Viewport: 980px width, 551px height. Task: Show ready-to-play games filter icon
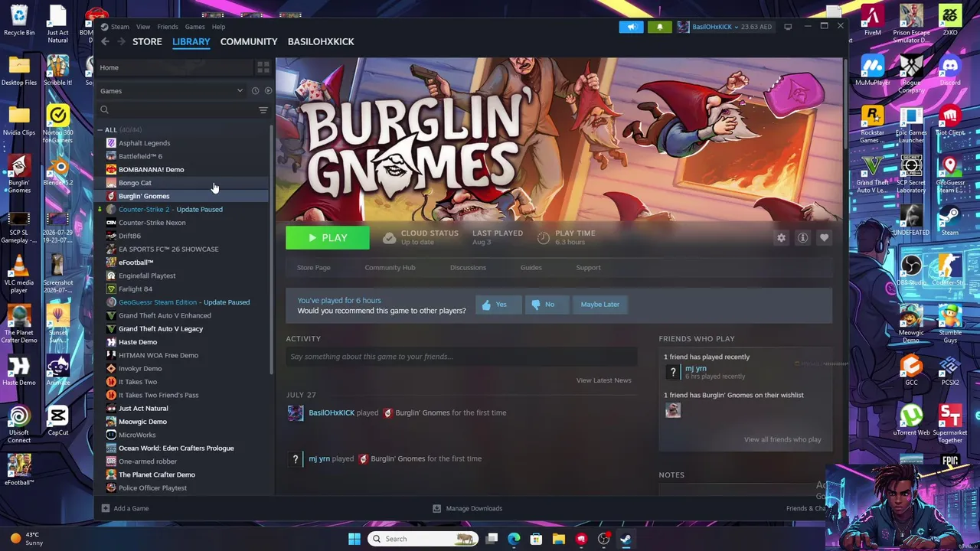268,91
